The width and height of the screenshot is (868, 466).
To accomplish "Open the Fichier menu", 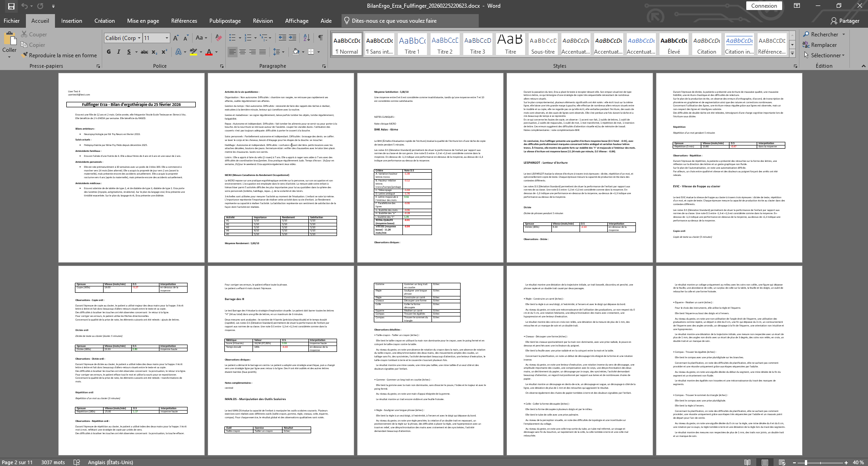I will coord(12,21).
